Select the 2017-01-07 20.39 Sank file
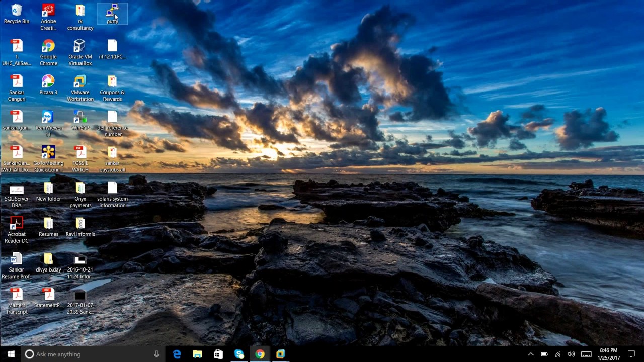This screenshot has width=644, height=362. (x=80, y=302)
